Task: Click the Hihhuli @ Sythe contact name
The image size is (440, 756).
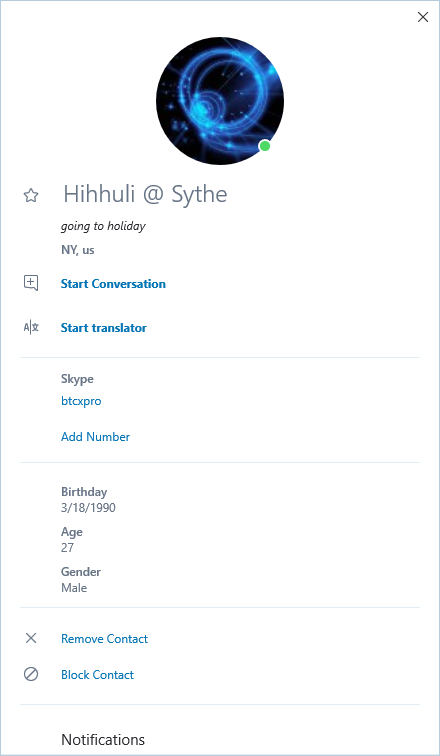Action: (145, 194)
